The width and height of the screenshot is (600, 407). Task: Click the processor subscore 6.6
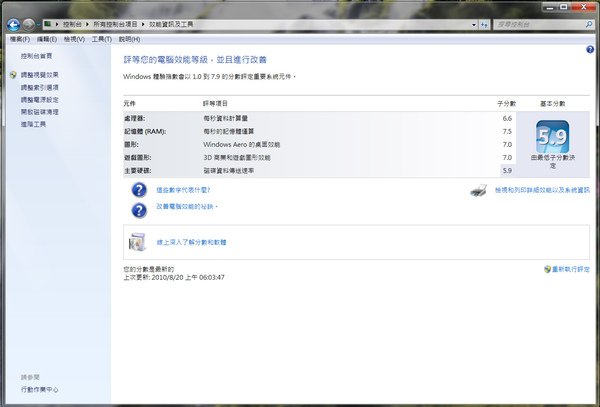point(507,119)
